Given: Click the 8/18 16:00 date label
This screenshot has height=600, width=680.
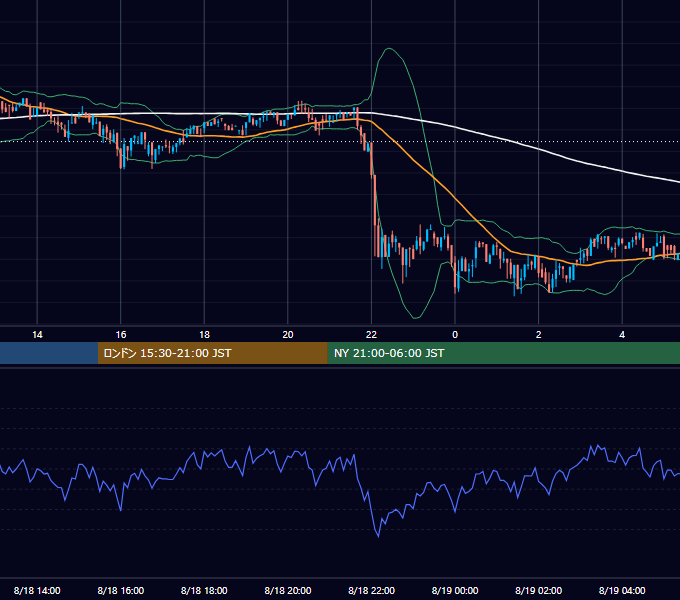Looking at the screenshot, I should [x=121, y=590].
